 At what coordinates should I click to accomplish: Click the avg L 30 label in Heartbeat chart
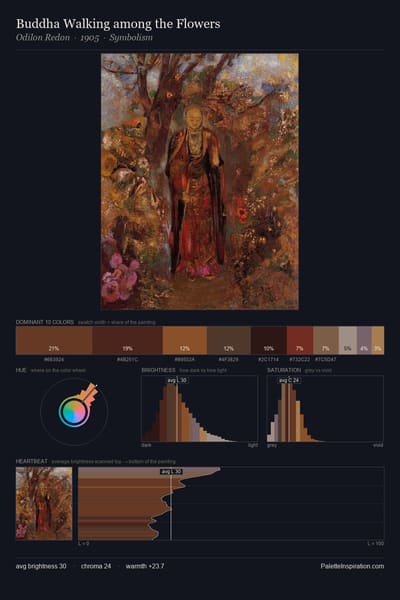click(x=171, y=472)
